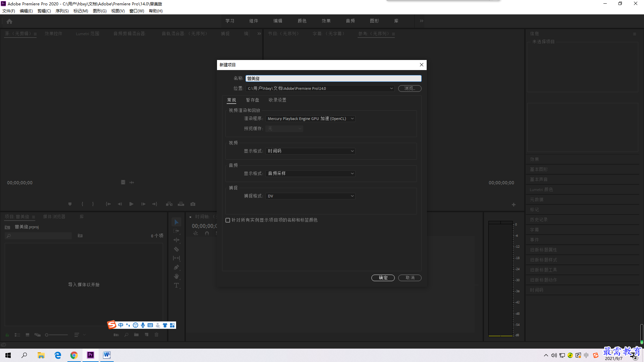Open Capture Format DV dropdown

pyautogui.click(x=310, y=196)
